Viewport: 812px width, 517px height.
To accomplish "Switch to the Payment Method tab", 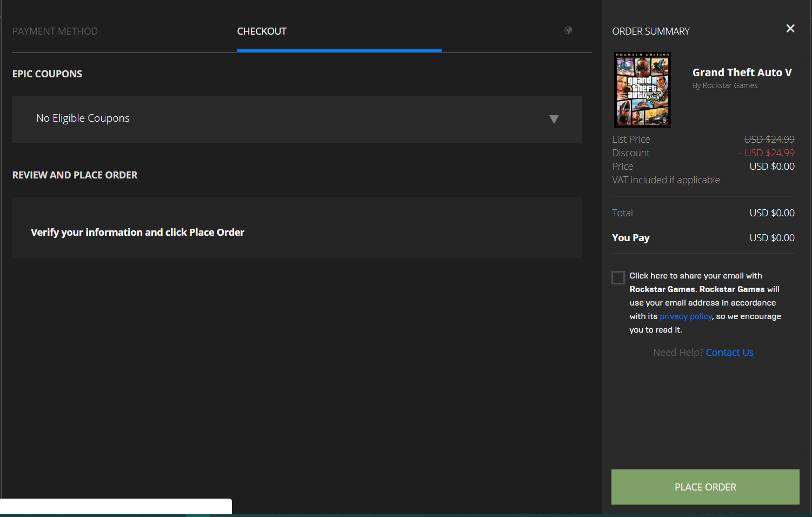I will 55,31.
